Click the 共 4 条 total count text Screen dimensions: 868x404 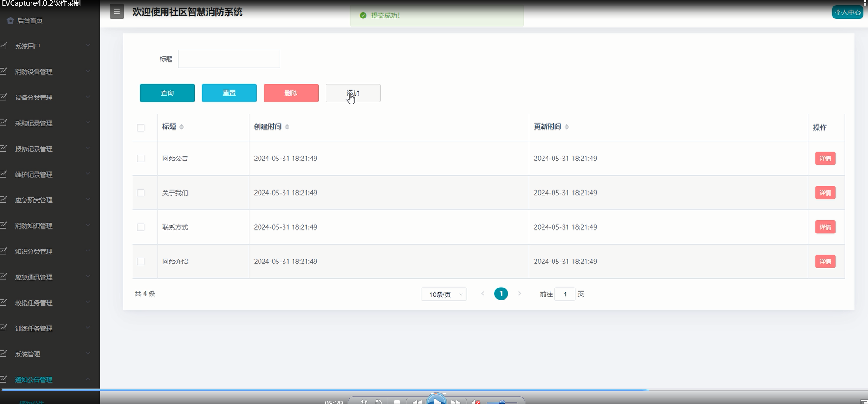pyautogui.click(x=145, y=294)
